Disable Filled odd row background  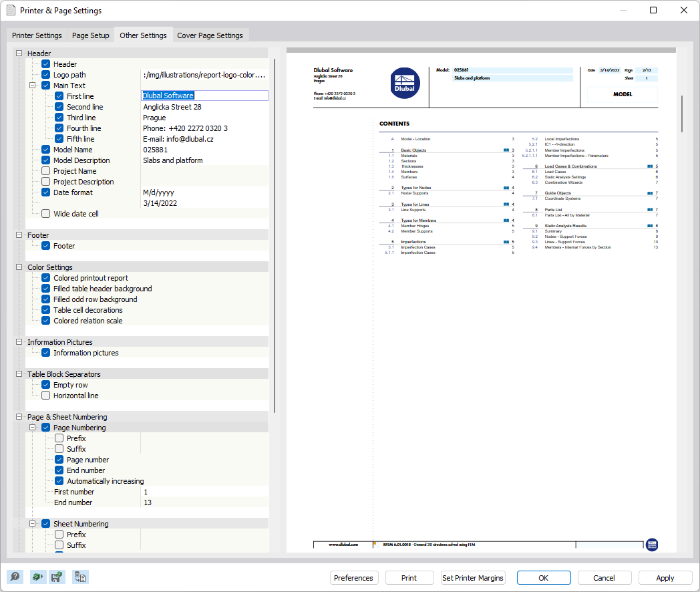point(46,299)
